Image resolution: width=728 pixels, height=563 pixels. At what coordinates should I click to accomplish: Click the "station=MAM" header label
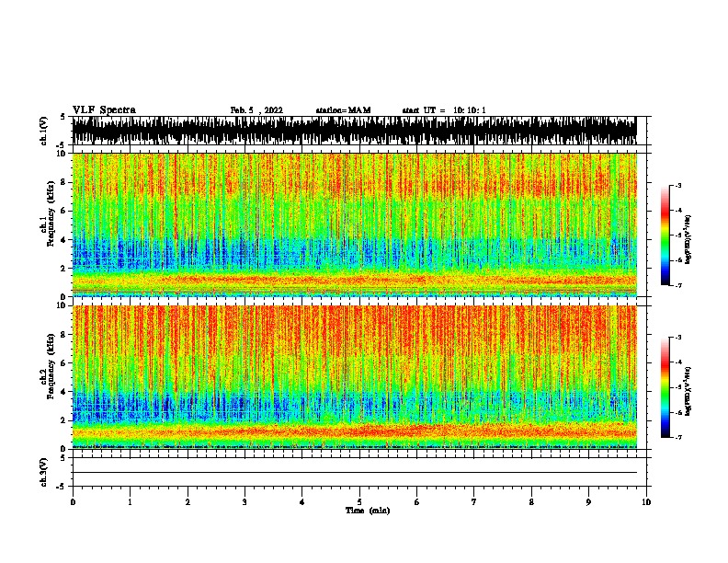click(x=343, y=110)
